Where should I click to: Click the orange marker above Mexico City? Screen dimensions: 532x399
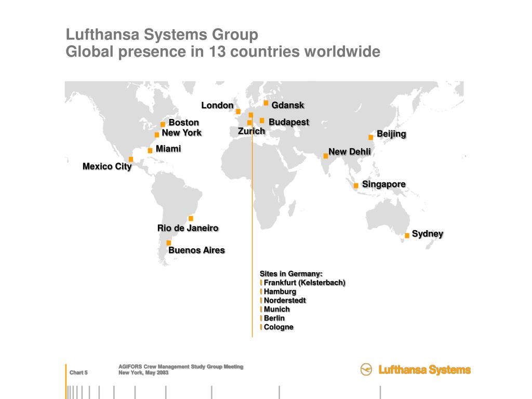coord(131,159)
